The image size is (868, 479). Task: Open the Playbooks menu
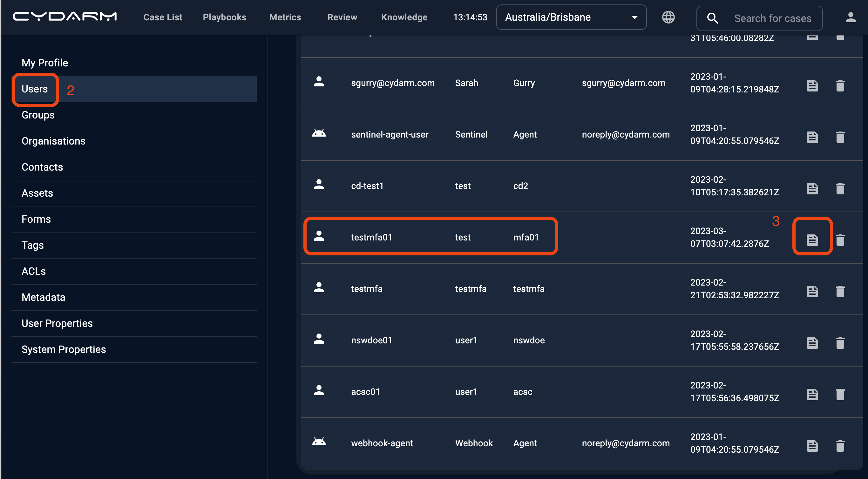224,17
